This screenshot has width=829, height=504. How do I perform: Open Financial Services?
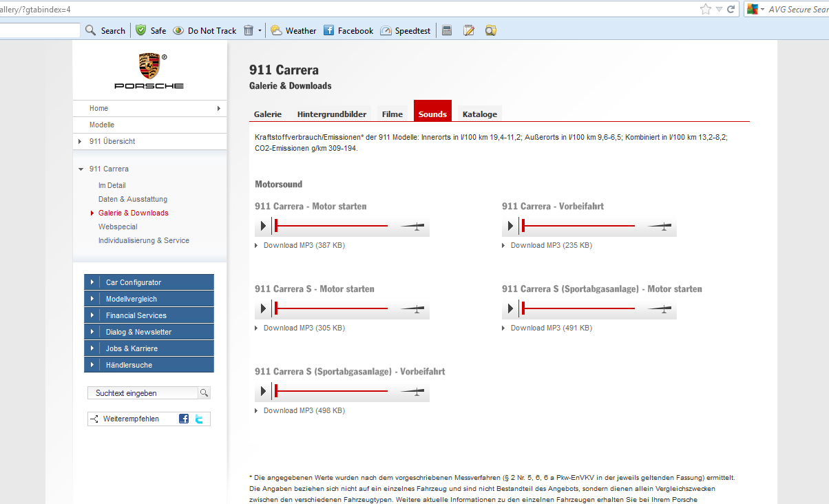[149, 315]
